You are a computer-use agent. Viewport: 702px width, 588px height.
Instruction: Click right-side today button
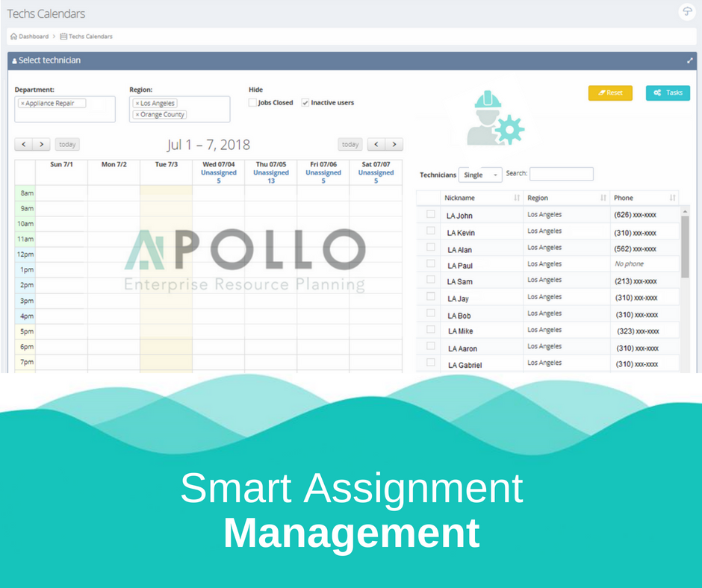[x=350, y=144]
